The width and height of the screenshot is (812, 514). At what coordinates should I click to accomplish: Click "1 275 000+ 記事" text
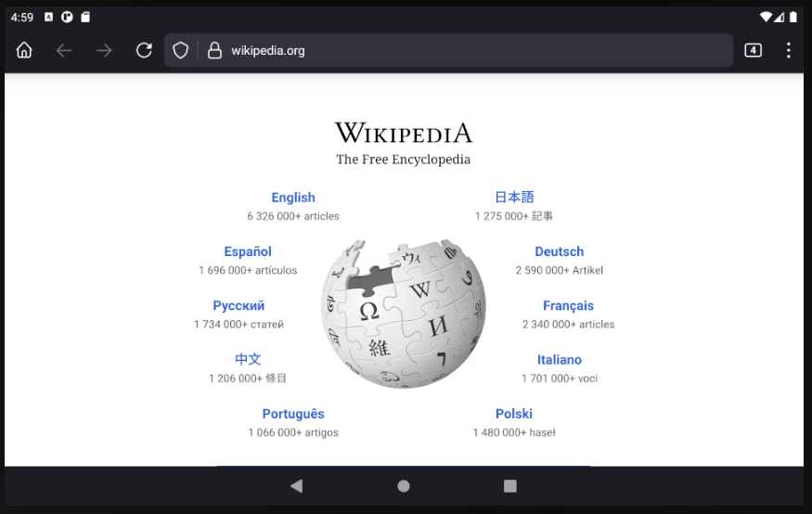pos(514,216)
